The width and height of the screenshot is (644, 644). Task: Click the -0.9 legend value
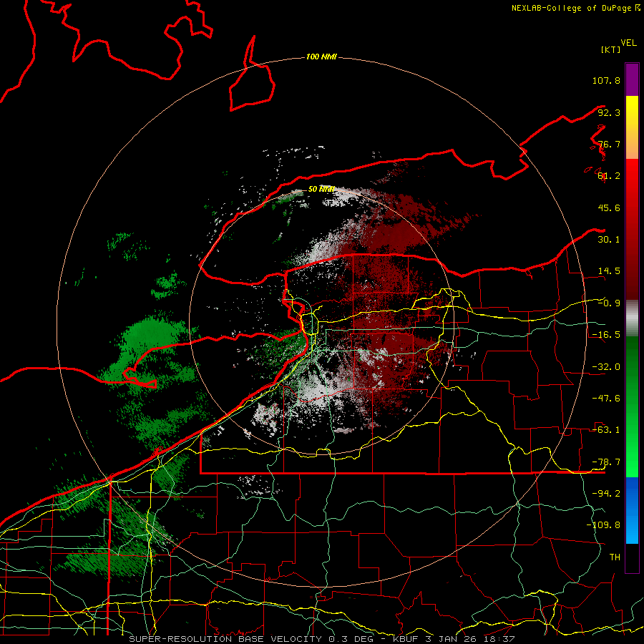pyautogui.click(x=609, y=303)
